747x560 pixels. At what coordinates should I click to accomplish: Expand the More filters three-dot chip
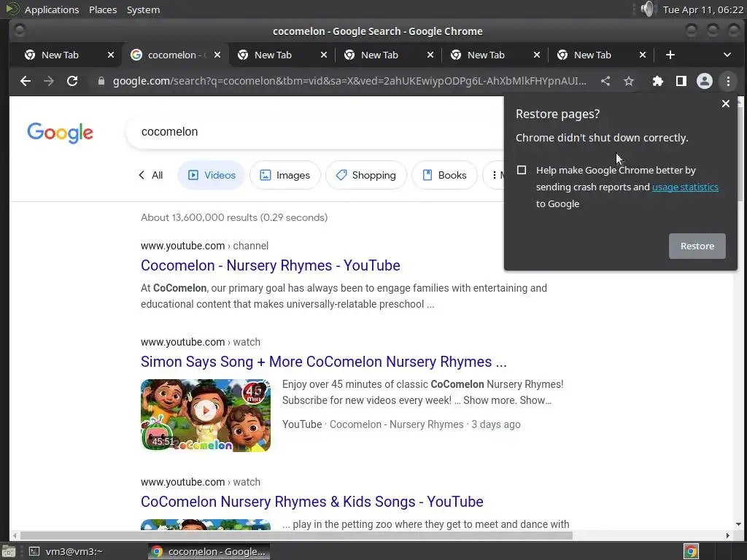click(494, 175)
